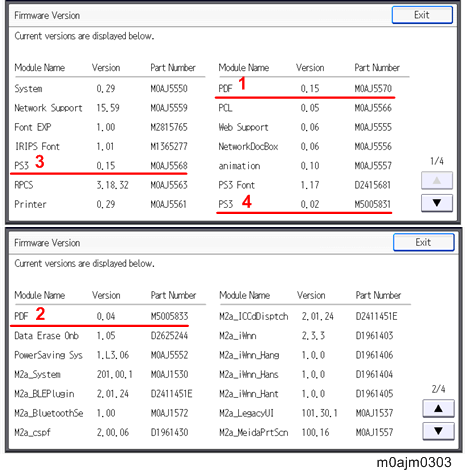465x472 pixels.
Task: Select the NetworkDocBox row
Action: (x=305, y=146)
